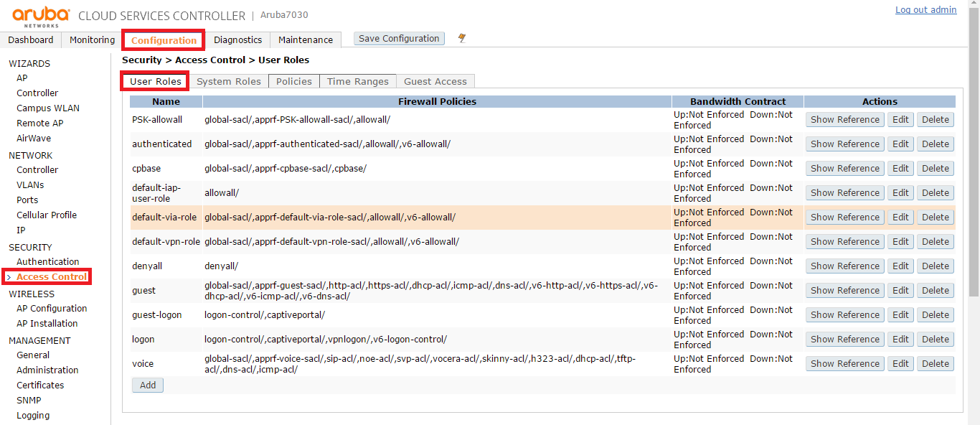
Task: Show Reference for voice role
Action: click(x=845, y=363)
